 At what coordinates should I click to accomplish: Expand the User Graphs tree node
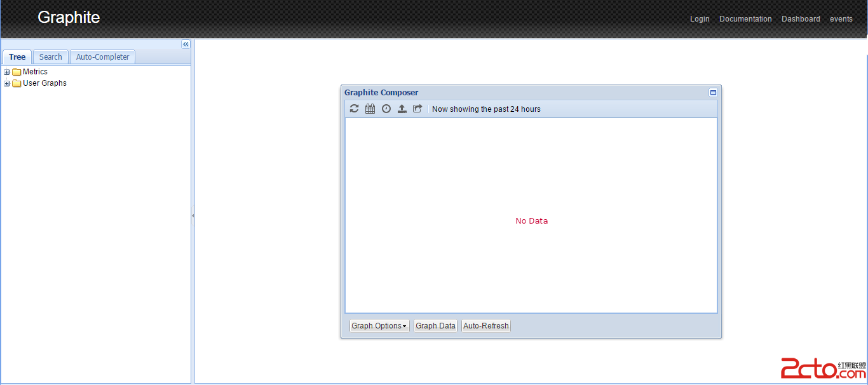pos(7,84)
